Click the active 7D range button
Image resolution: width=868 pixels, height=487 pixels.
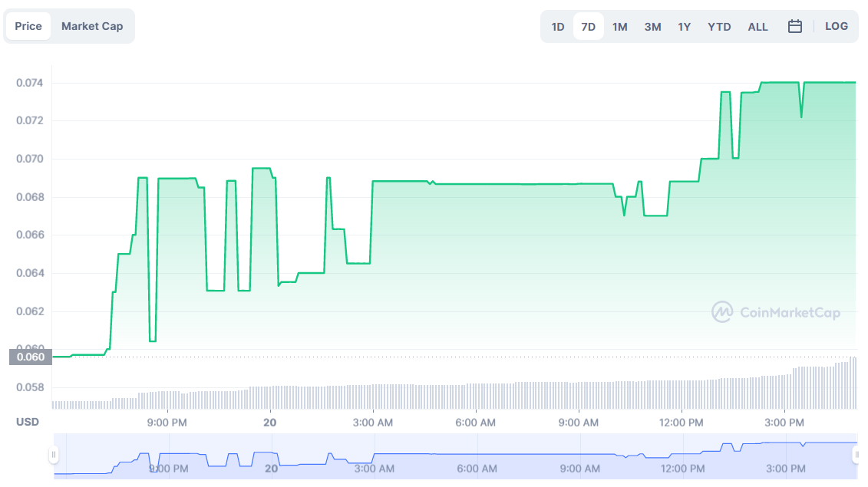point(588,25)
